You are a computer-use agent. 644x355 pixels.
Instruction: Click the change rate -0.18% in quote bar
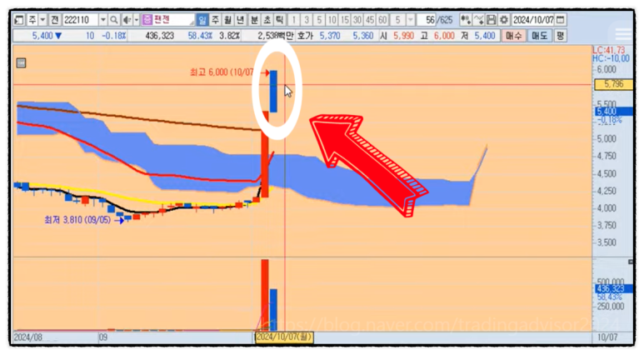pyautogui.click(x=114, y=36)
